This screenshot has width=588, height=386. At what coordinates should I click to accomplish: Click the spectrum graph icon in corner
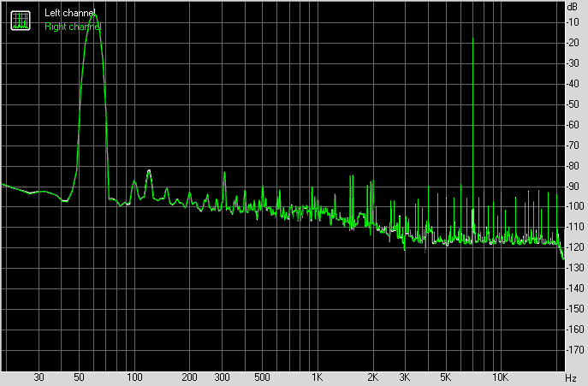point(21,21)
